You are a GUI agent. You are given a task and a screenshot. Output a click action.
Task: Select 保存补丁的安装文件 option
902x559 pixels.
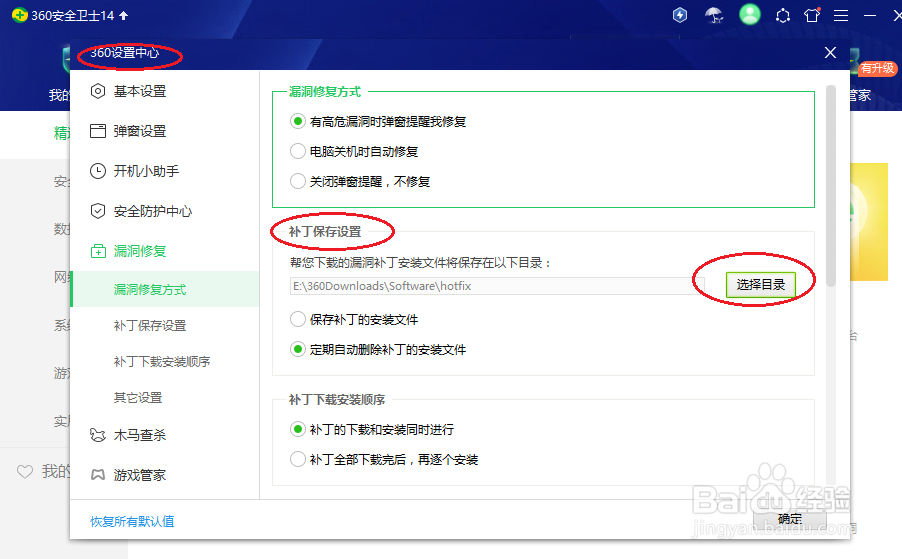[354, 319]
